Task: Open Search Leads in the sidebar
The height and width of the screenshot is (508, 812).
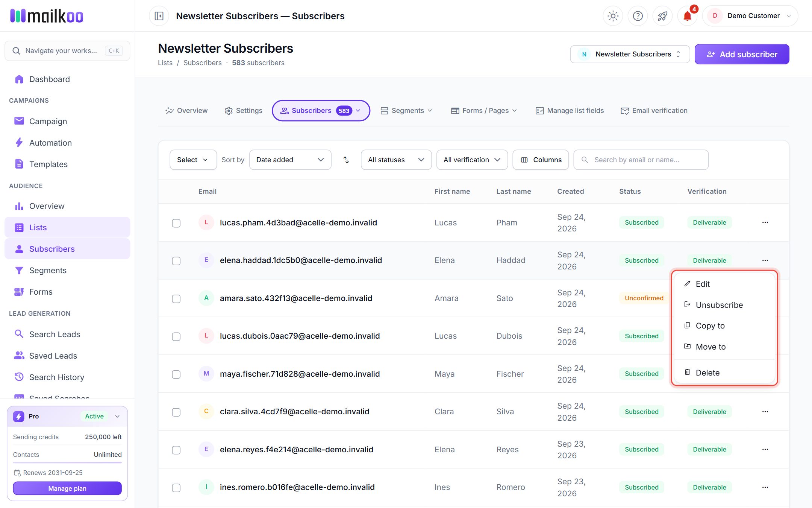Action: 67,334
